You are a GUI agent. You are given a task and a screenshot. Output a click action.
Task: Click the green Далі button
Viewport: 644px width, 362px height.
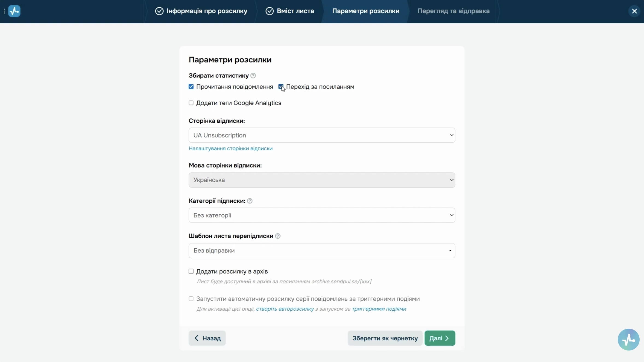[x=440, y=338]
